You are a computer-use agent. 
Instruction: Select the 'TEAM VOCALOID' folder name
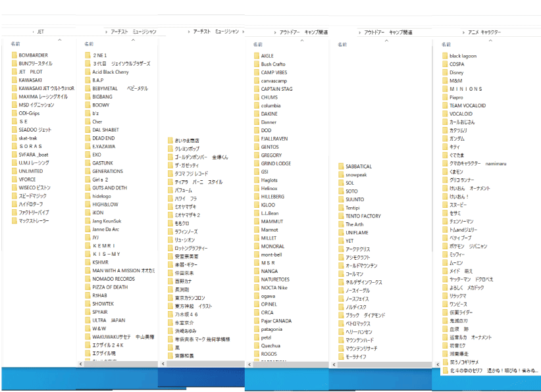click(467, 105)
